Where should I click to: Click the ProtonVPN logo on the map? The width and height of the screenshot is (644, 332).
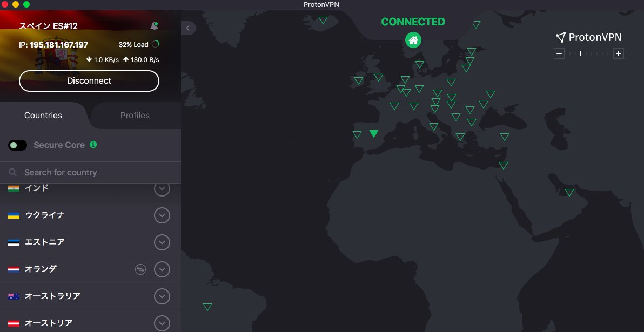pyautogui.click(x=588, y=37)
